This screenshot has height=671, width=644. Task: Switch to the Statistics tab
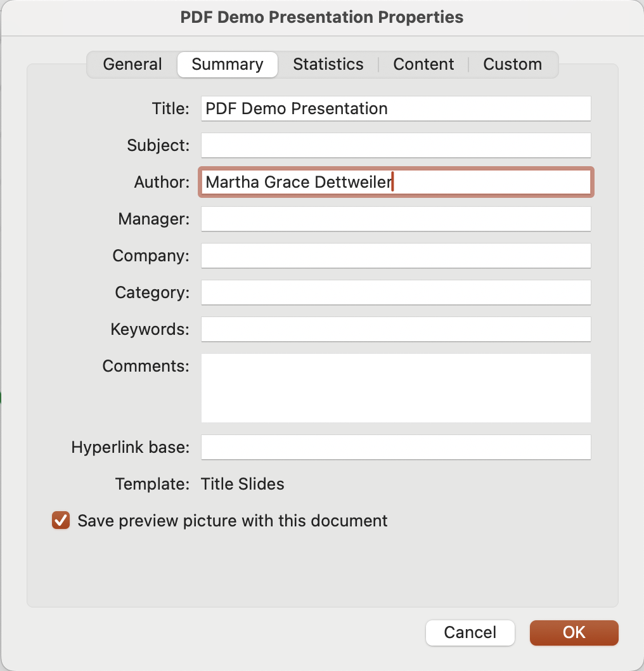[x=328, y=64]
